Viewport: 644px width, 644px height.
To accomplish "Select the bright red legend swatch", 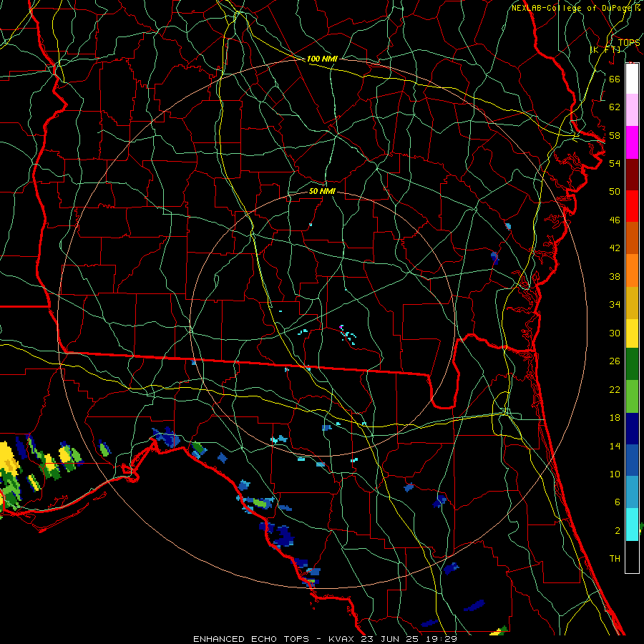I will point(632,206).
